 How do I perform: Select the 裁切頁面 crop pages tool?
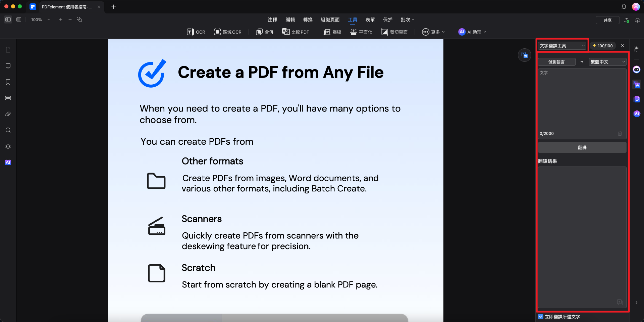(394, 32)
